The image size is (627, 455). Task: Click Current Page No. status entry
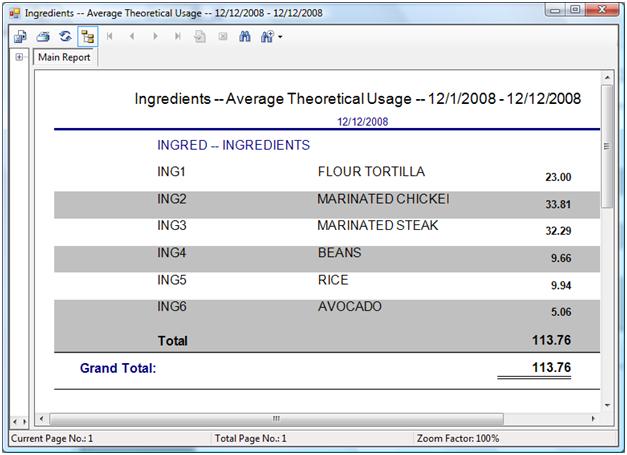click(x=52, y=439)
